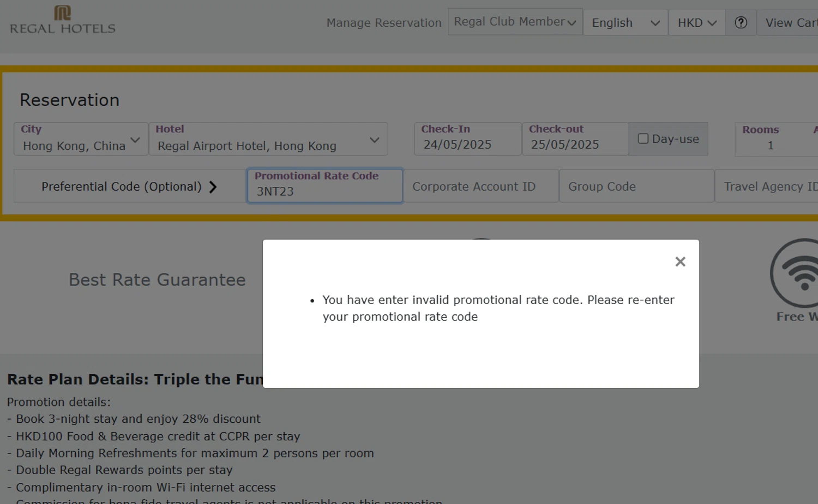Open Manage Reservation link
This screenshot has height=504, width=818.
384,23
